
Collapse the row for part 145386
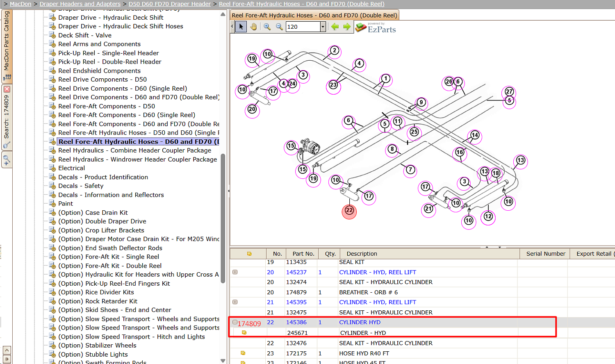pos(235,322)
